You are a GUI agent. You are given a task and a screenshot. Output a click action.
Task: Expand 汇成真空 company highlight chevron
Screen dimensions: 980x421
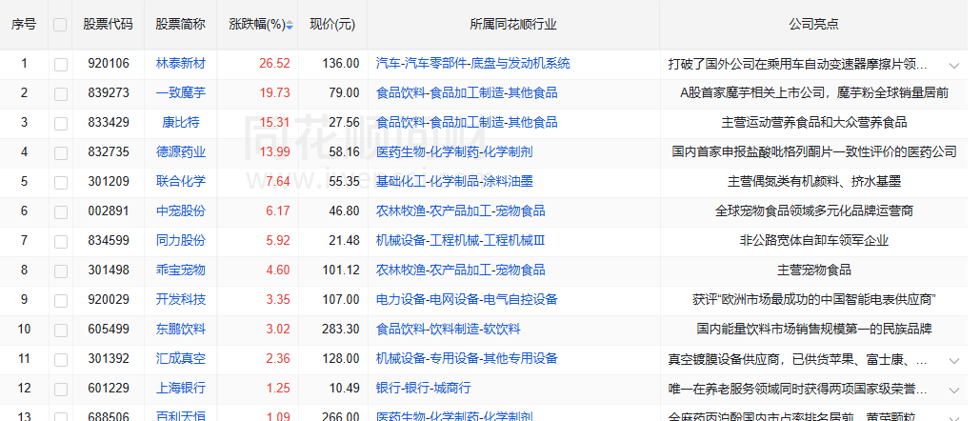click(x=953, y=360)
